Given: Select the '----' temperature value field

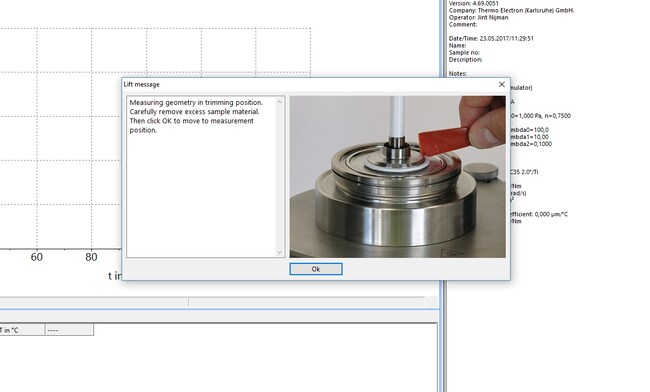Looking at the screenshot, I should point(69,330).
